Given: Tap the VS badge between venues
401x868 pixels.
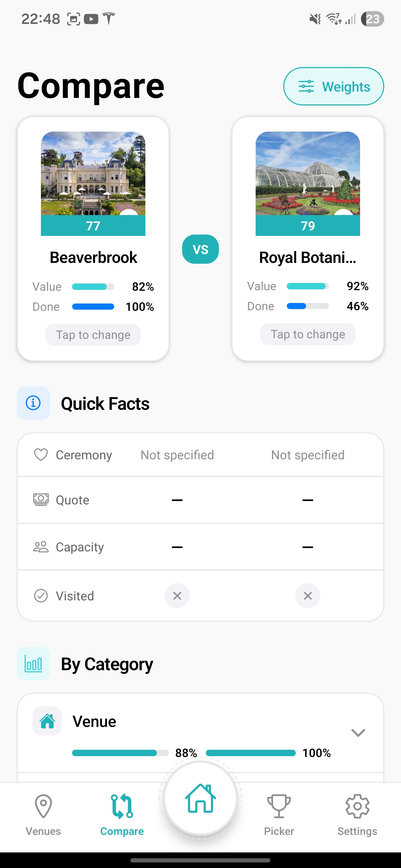Looking at the screenshot, I should (200, 249).
